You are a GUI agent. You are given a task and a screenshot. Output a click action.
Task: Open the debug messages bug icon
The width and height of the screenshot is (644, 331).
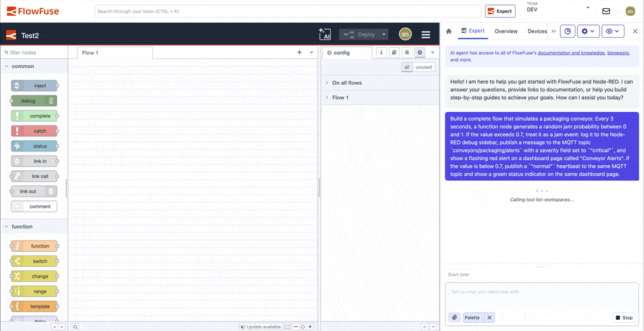click(x=407, y=53)
